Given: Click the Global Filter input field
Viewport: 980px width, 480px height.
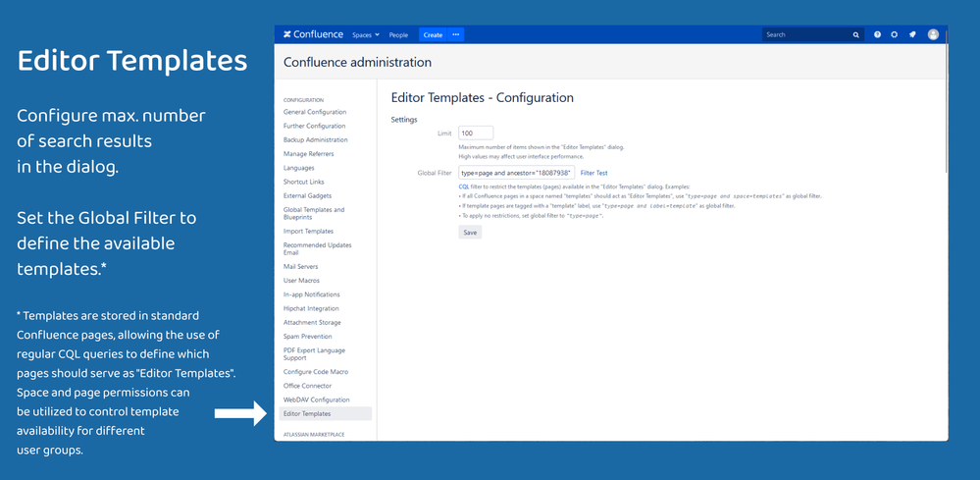Looking at the screenshot, I should coord(516,173).
